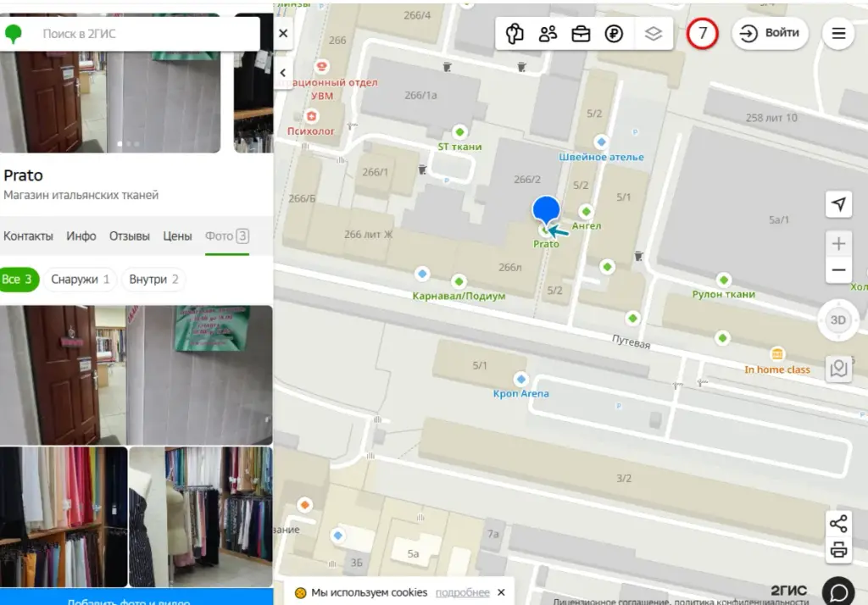Select the Фото tab
The image size is (868, 605).
pos(227,236)
